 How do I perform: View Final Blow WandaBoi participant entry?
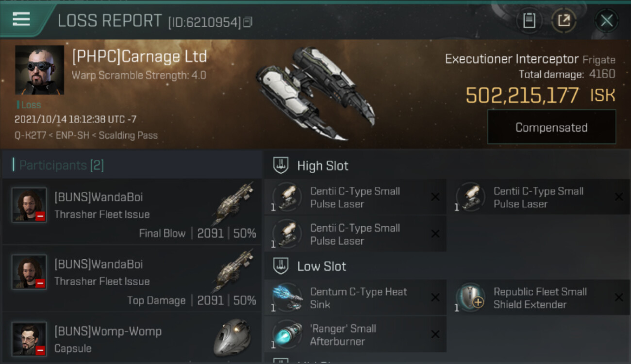coord(132,212)
